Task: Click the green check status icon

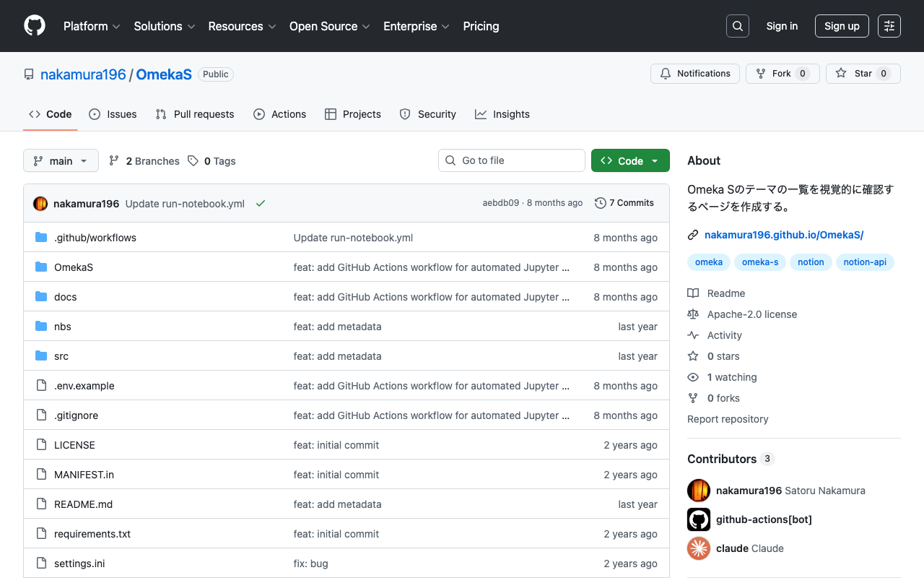Action: 261,204
